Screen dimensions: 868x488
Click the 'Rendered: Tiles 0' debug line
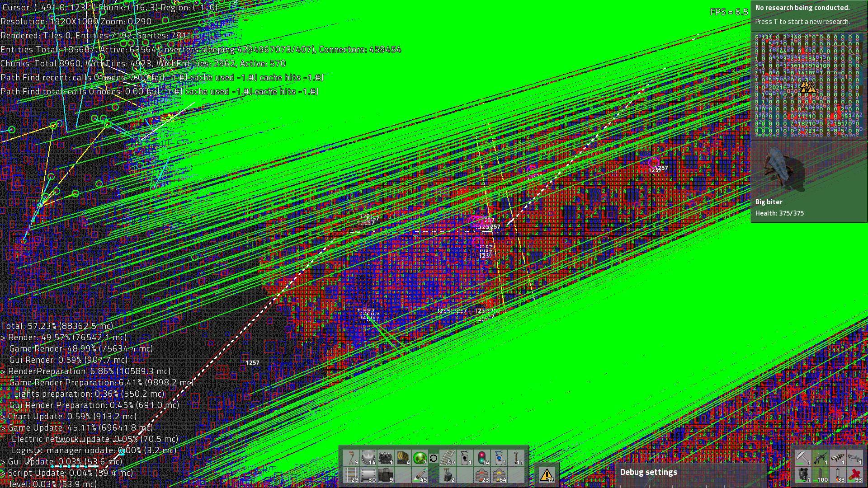point(96,35)
